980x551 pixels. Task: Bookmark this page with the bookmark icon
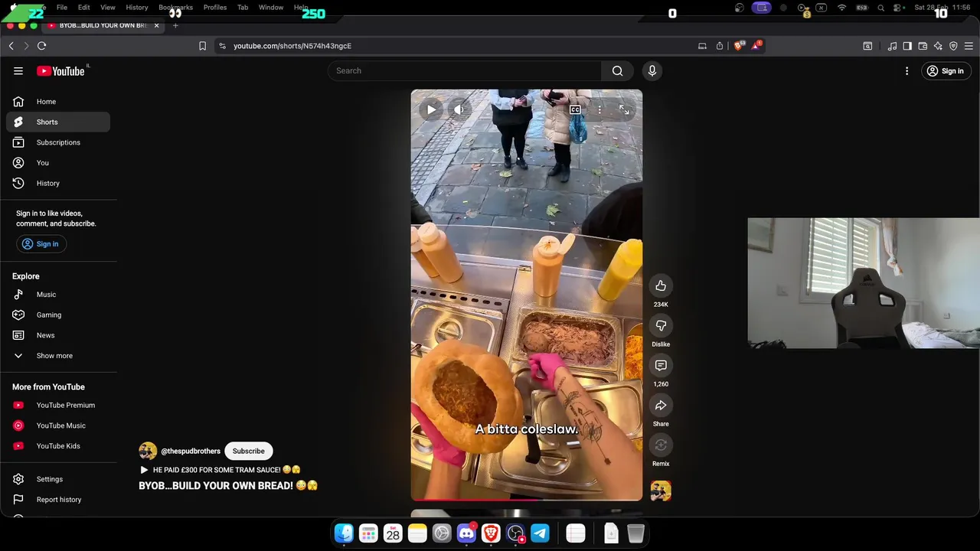pyautogui.click(x=202, y=46)
